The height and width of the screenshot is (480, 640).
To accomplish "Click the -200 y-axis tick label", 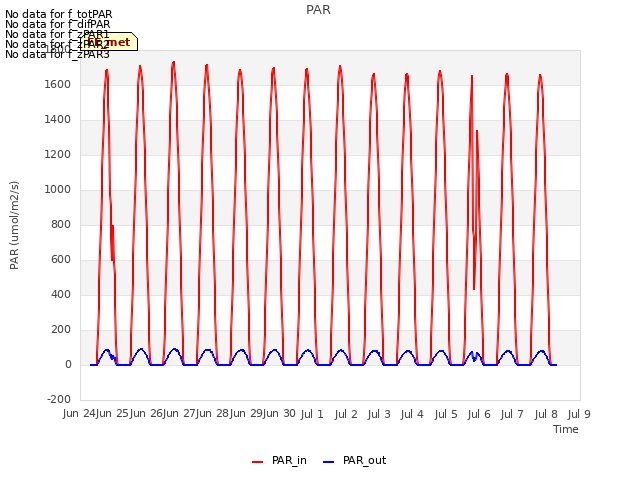I will point(59,400).
